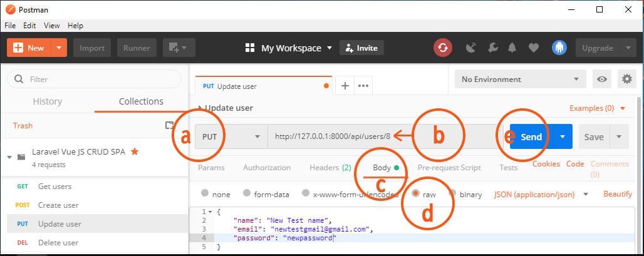Screen dimensions: 644x256
Task: Open the Authorization tab
Action: (266, 167)
